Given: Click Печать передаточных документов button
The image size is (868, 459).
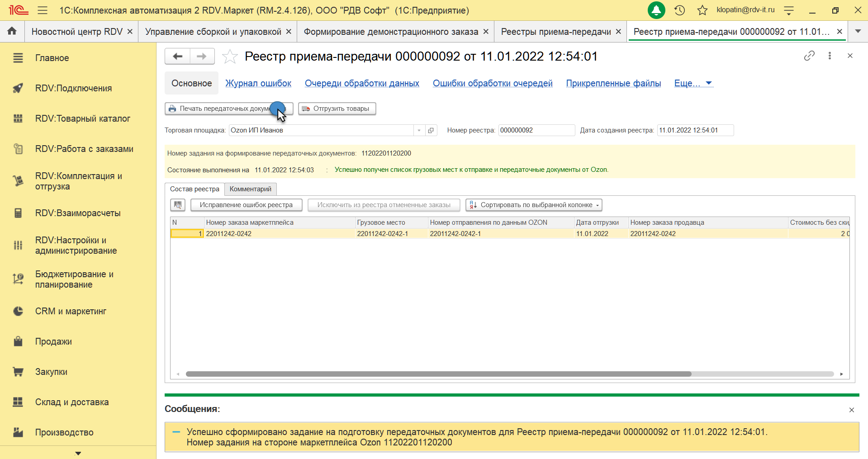Looking at the screenshot, I should point(229,109).
